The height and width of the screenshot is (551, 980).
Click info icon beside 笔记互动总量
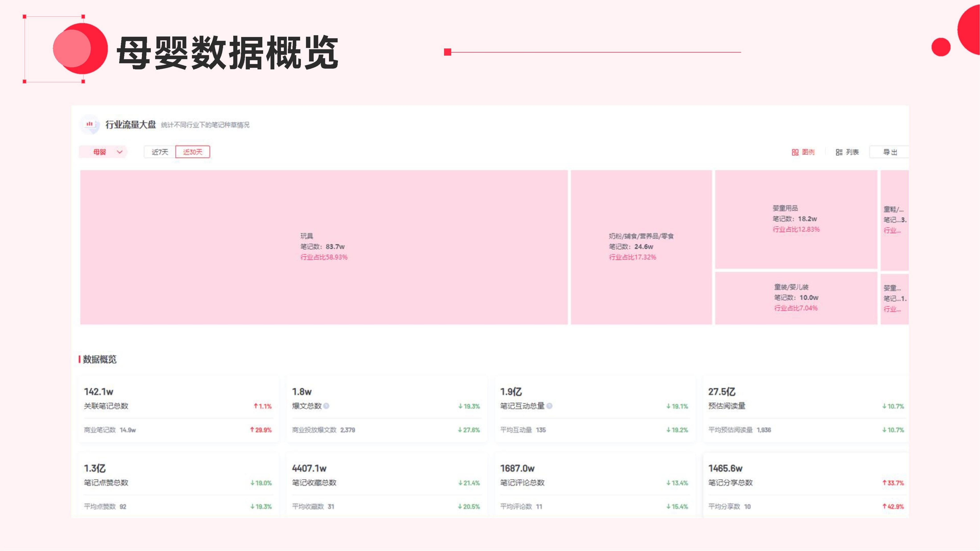[549, 406]
